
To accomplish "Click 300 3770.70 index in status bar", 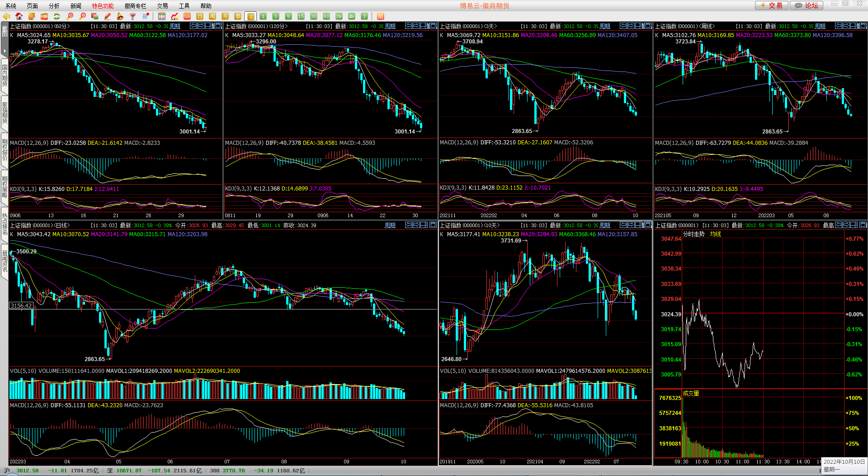I will (x=227, y=471).
